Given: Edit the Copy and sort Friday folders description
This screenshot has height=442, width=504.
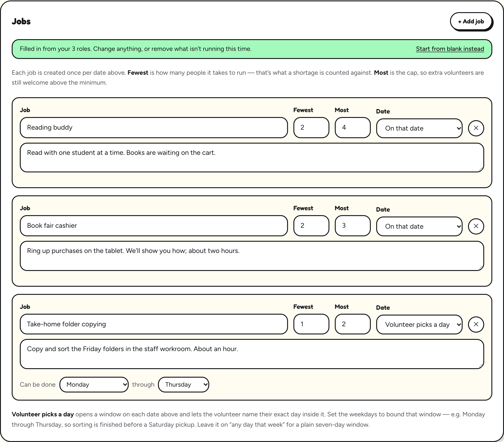Looking at the screenshot, I should click(x=252, y=354).
